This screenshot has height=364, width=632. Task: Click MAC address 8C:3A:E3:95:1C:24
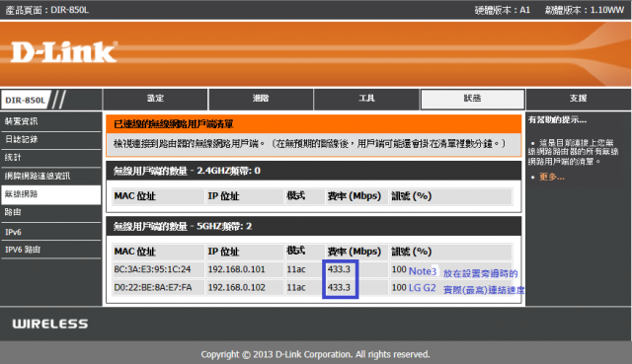[x=152, y=269]
